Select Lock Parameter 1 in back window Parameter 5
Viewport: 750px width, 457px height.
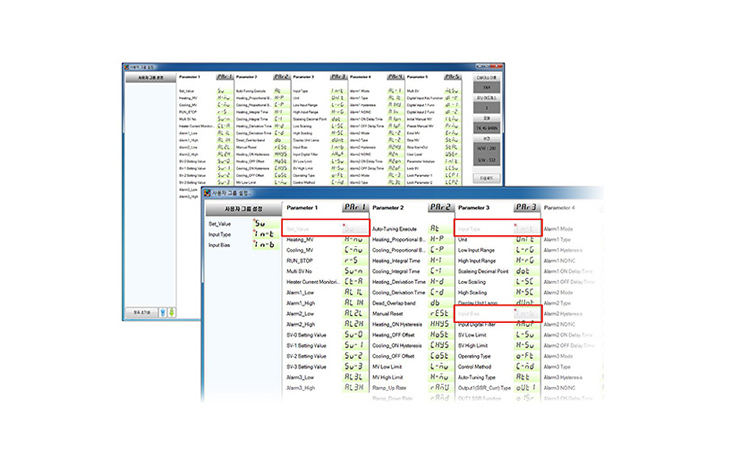pyautogui.click(x=419, y=176)
